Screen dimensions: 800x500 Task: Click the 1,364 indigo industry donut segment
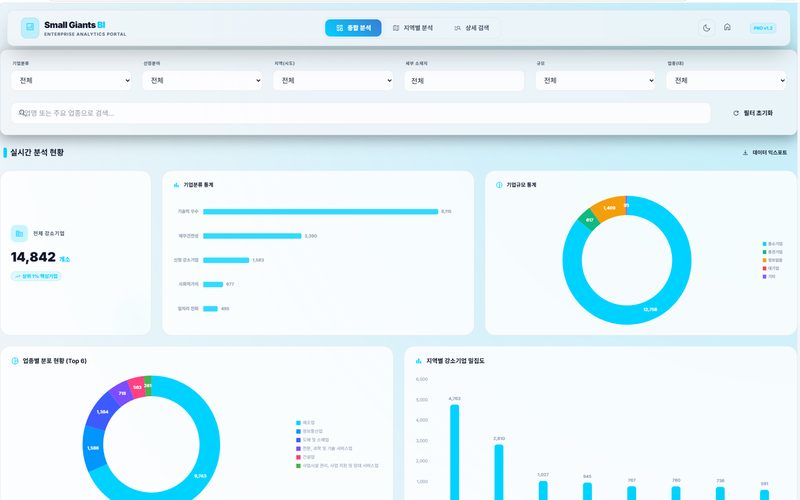[x=102, y=411]
